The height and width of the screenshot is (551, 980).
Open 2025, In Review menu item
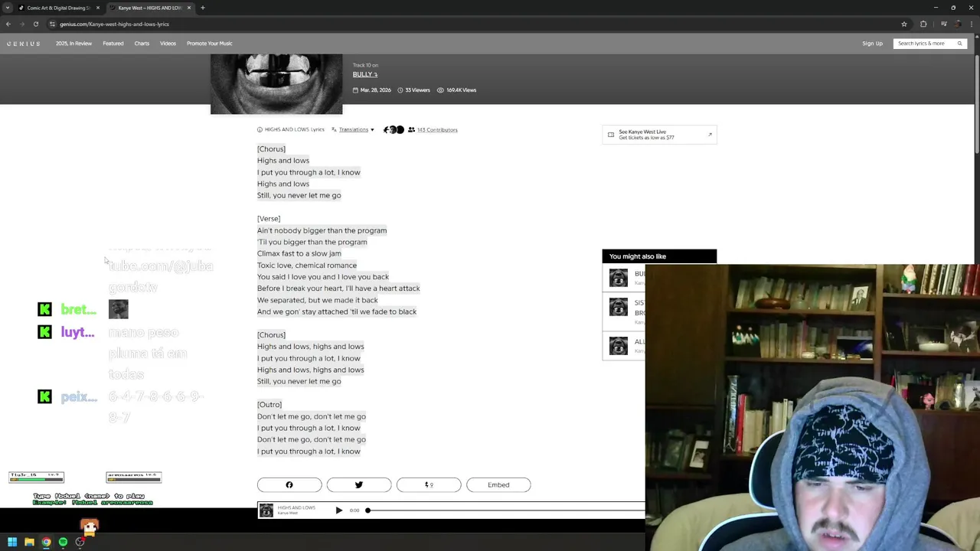[73, 44]
